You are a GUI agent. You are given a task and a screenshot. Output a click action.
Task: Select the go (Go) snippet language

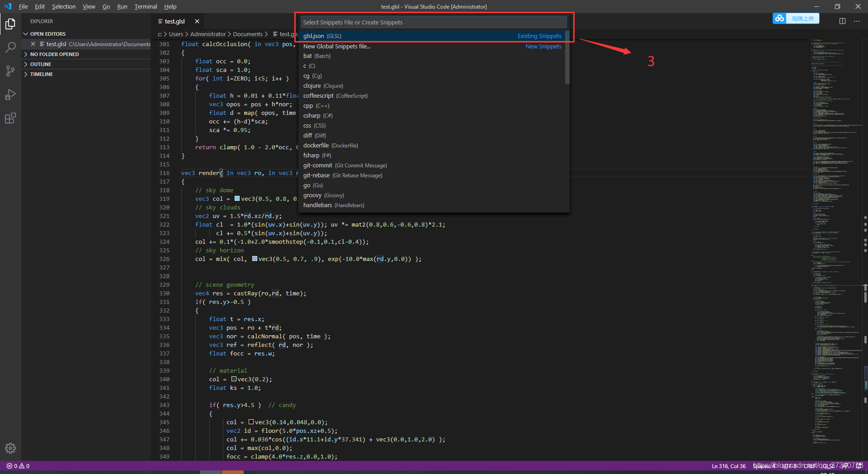(x=432, y=185)
